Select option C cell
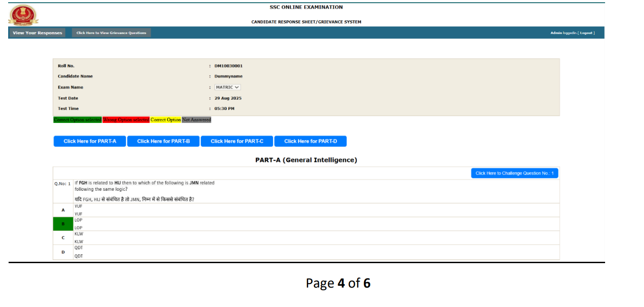The height and width of the screenshot is (307, 644). (63, 238)
